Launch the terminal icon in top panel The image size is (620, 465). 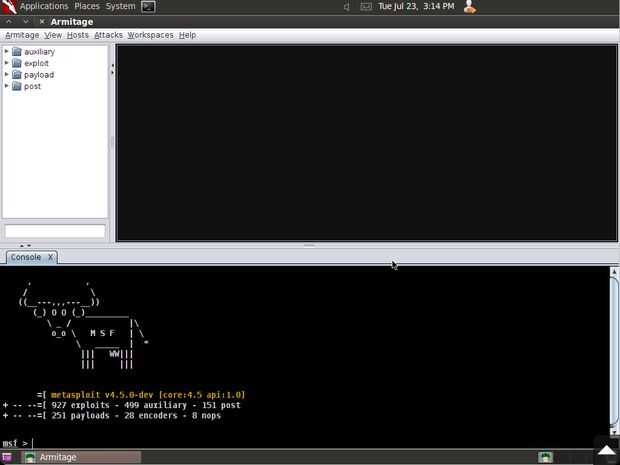pyautogui.click(x=148, y=7)
